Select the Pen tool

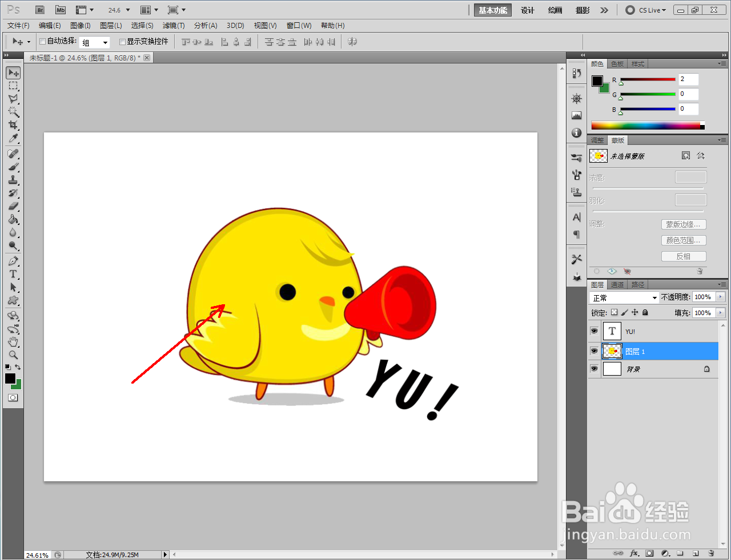13,261
